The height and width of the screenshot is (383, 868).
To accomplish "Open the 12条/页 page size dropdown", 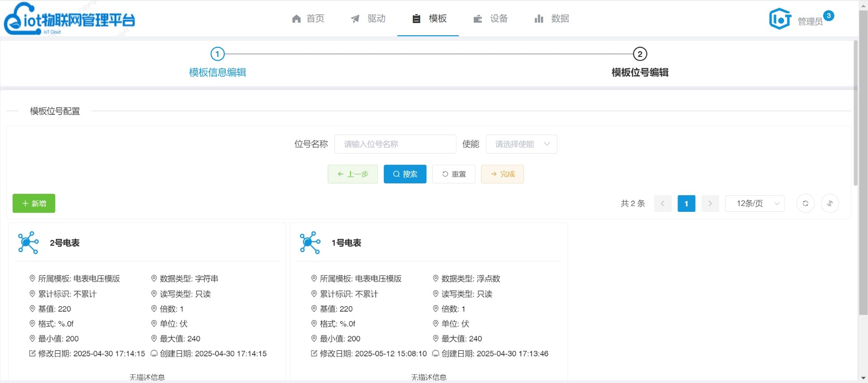I will coord(755,204).
